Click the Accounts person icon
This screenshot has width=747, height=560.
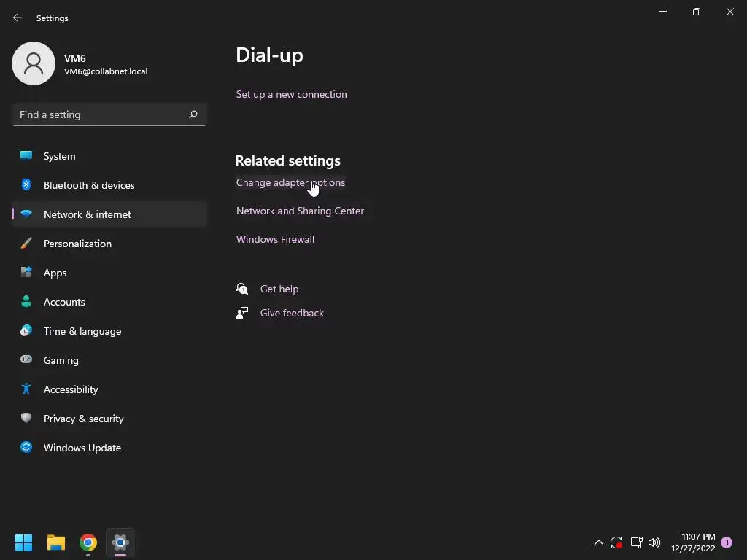(x=26, y=301)
